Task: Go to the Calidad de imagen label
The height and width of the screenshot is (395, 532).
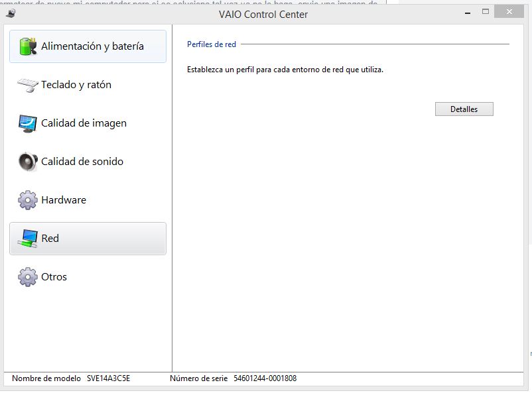Action: pyautogui.click(x=84, y=123)
